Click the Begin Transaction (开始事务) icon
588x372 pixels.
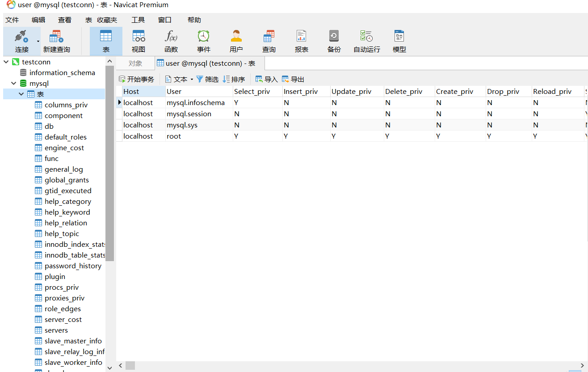pyautogui.click(x=122, y=79)
